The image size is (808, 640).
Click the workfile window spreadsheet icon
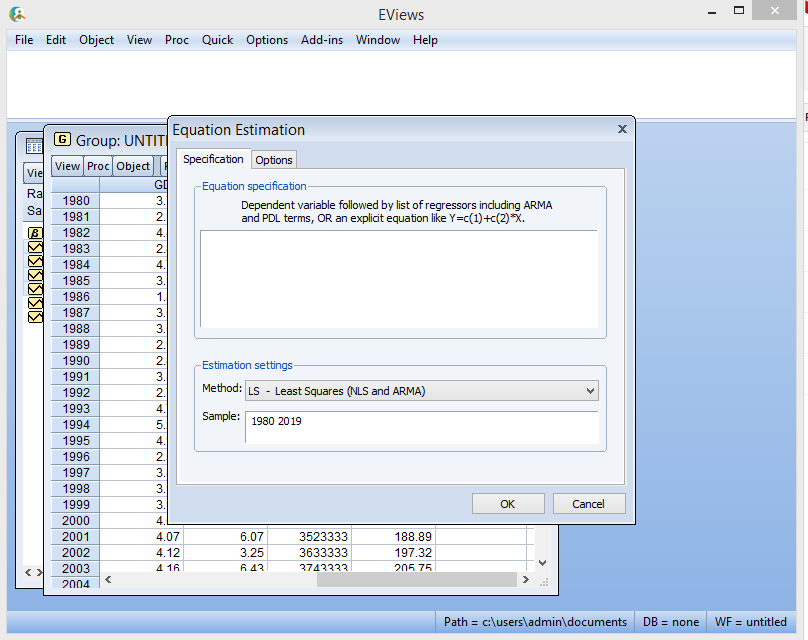click(34, 147)
